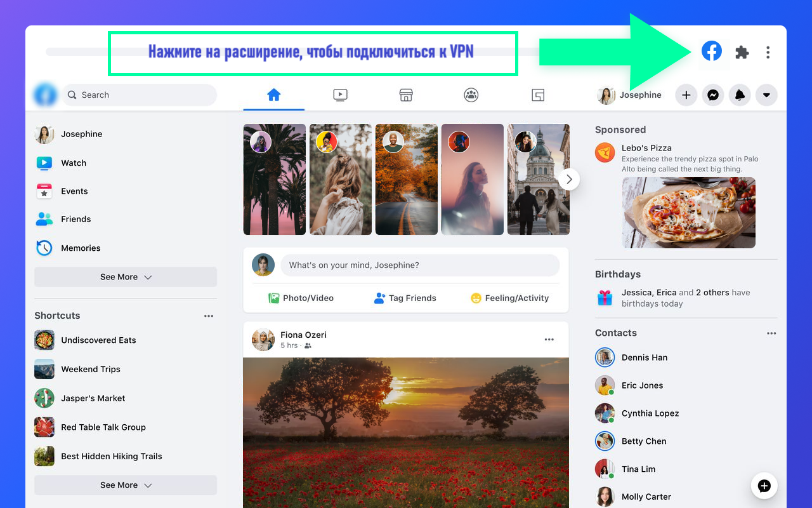The width and height of the screenshot is (812, 508).
Task: Click the Photo/Video icon in the composer
Action: coord(274,297)
